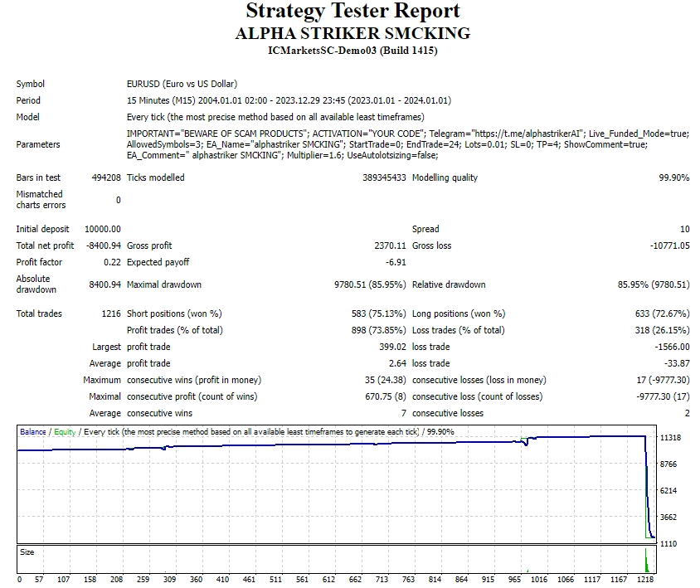Click the ALPHA STRIKER SMCKING heading
This screenshot has width=700, height=588.
(x=352, y=34)
